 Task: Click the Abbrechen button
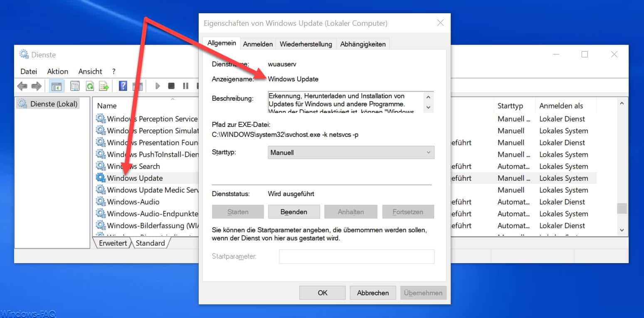pyautogui.click(x=373, y=293)
